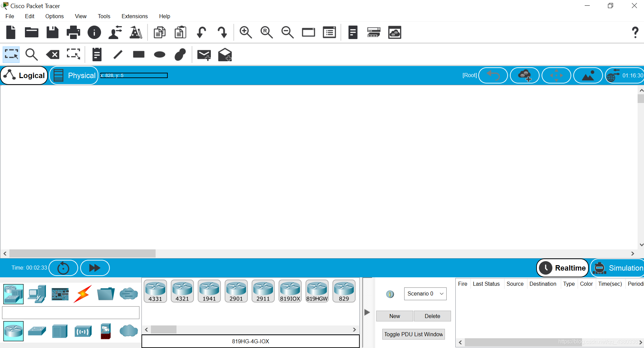Draw a line with line tool
The height and width of the screenshot is (348, 644).
pyautogui.click(x=118, y=55)
